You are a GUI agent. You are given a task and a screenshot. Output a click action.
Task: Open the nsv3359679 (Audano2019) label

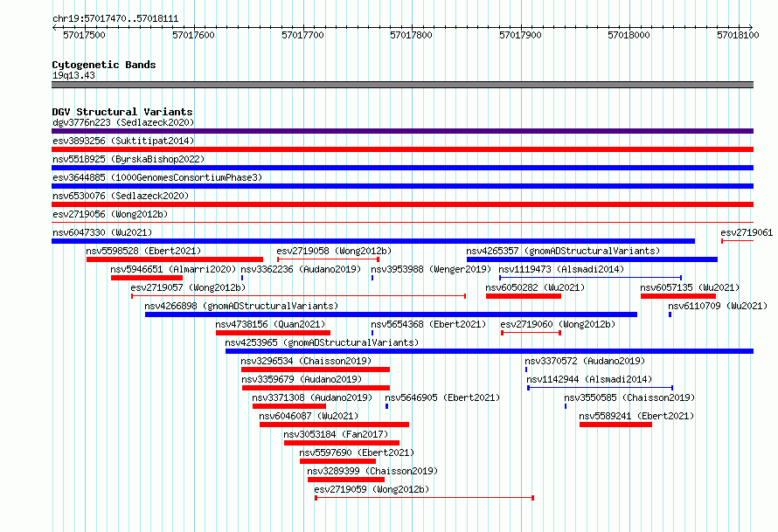coord(302,379)
